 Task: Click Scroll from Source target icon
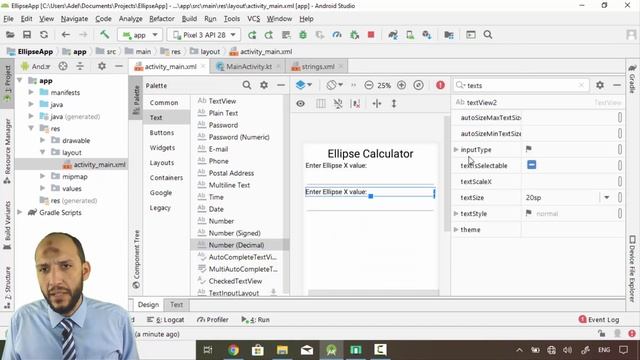point(63,66)
